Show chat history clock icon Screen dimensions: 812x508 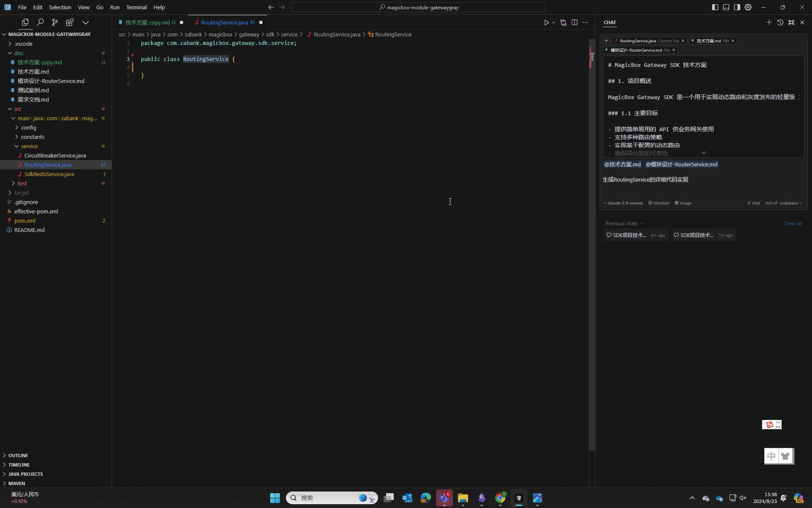pos(780,22)
